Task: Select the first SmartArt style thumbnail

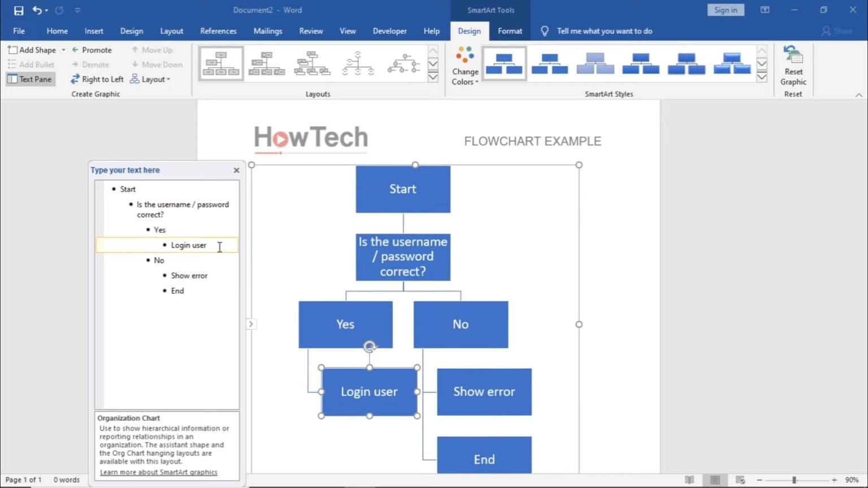Action: click(504, 63)
